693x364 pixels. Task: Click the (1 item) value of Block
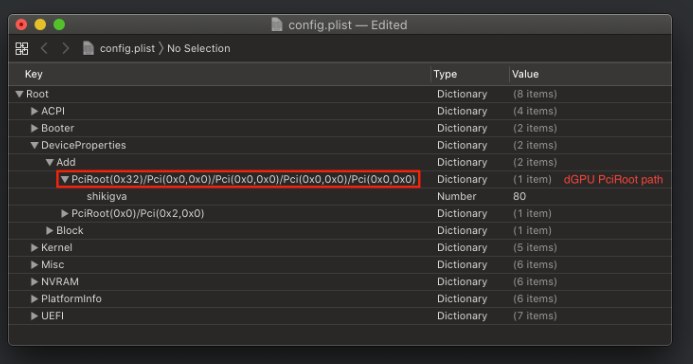coord(532,231)
